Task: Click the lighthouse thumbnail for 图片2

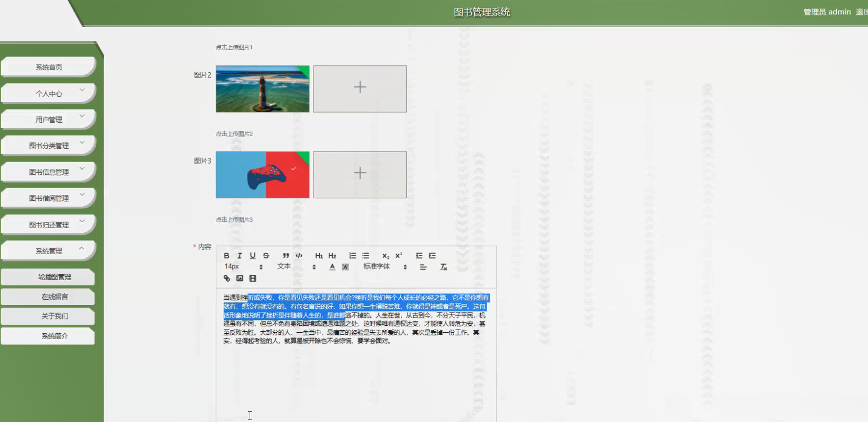Action: coord(262,89)
